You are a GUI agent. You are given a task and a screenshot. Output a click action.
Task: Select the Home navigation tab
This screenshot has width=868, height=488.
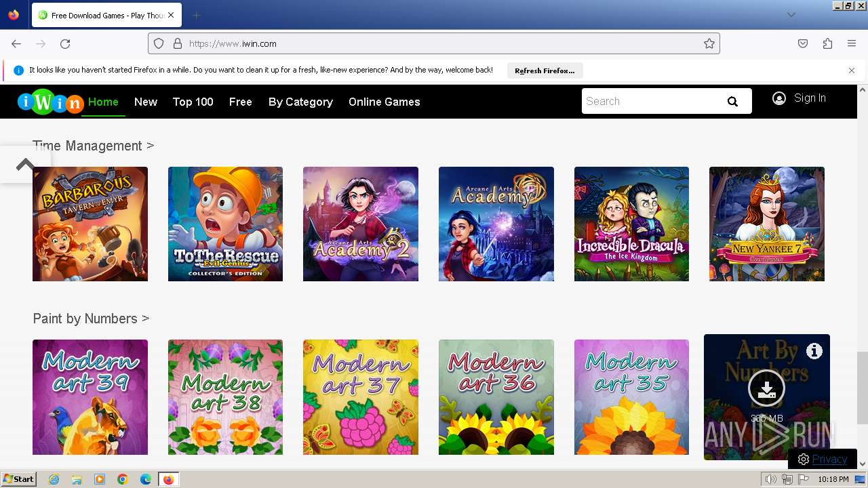[x=103, y=102]
